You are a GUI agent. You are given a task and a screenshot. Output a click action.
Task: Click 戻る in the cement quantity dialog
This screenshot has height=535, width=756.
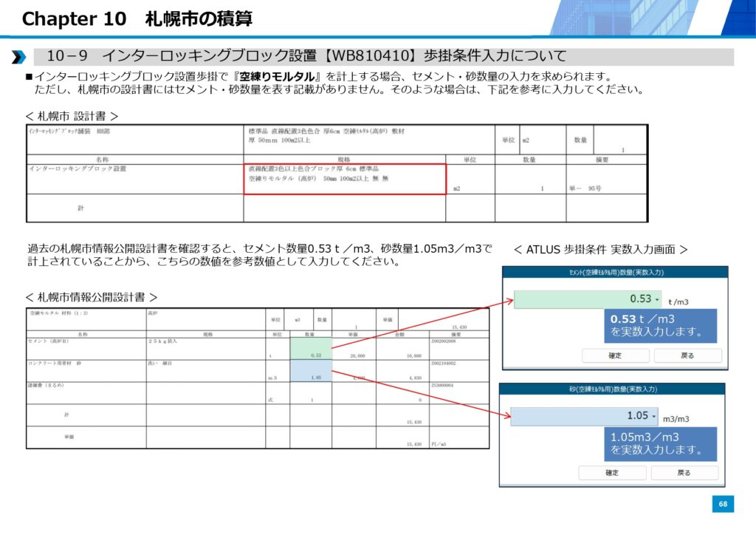coord(687,355)
